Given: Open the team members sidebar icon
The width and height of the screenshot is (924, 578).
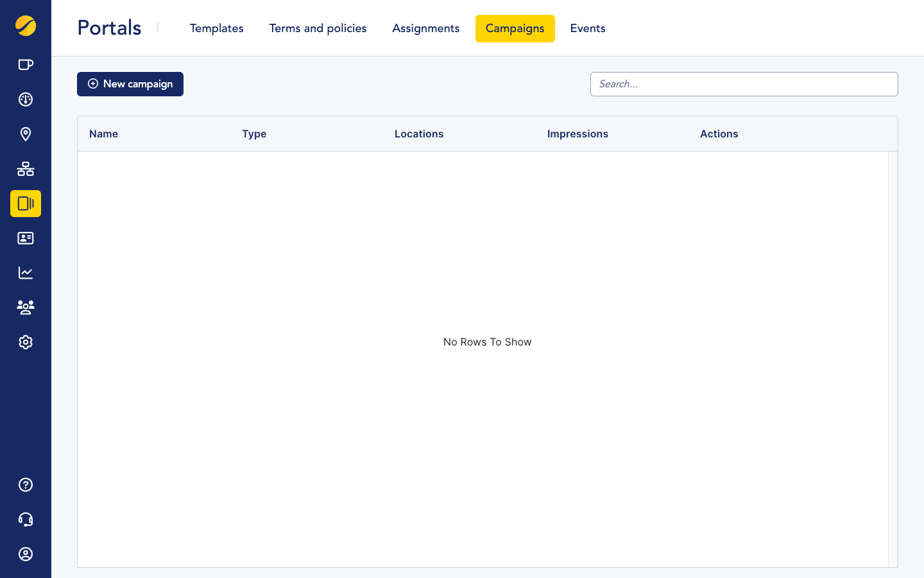Looking at the screenshot, I should (26, 307).
